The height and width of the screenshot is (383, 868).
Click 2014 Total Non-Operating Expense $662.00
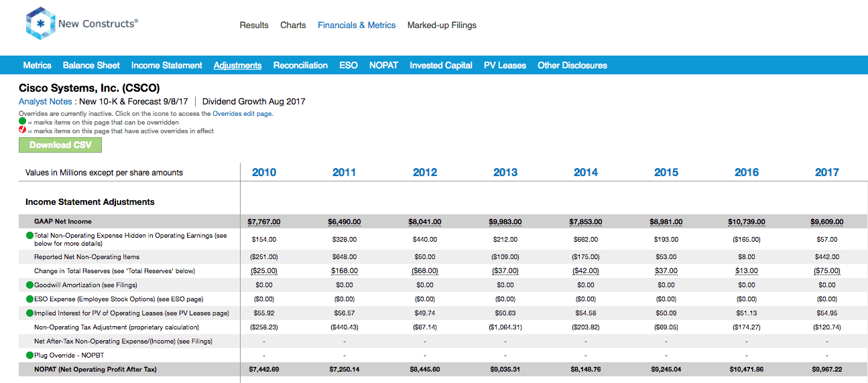point(586,239)
